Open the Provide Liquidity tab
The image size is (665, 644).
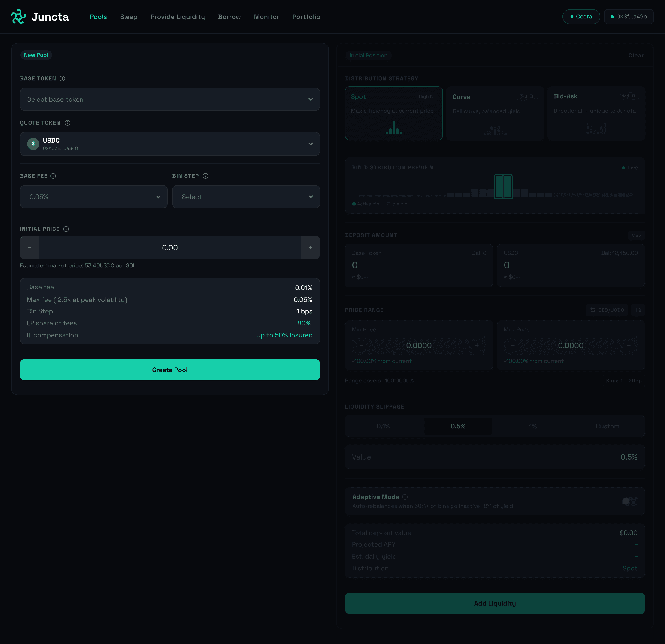[x=178, y=17]
